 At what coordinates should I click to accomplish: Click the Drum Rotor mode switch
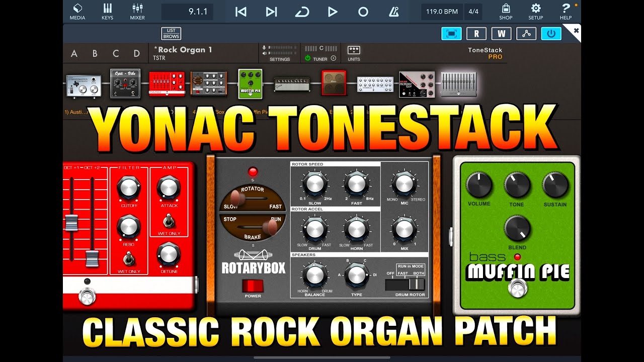(x=406, y=285)
